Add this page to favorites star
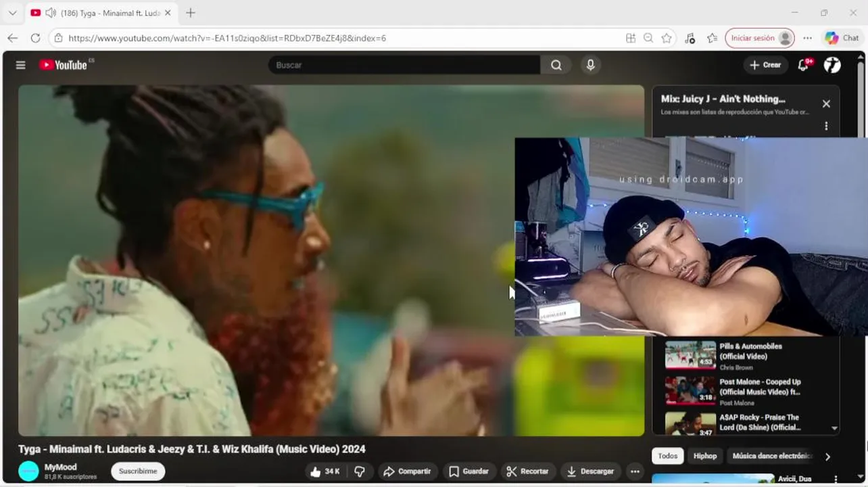This screenshot has height=487, width=868. [667, 38]
